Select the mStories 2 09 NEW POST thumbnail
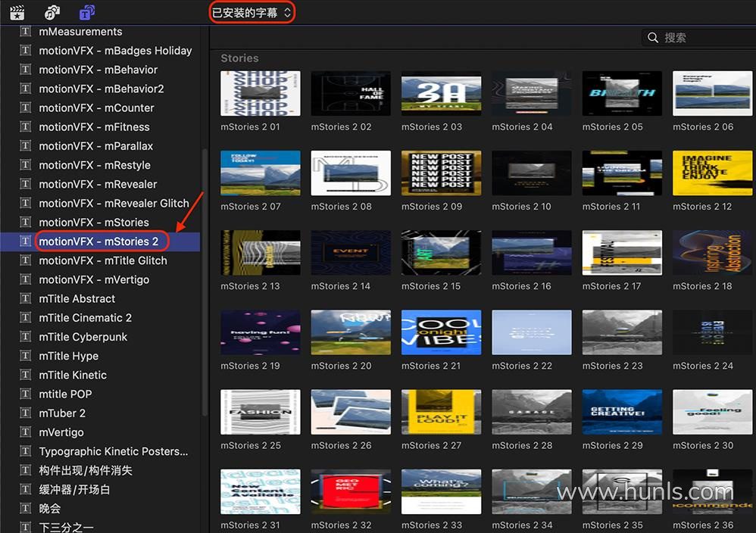This screenshot has width=756, height=533. point(441,173)
